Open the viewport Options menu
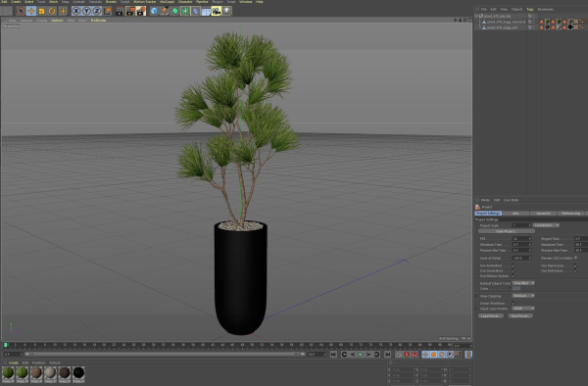588x386 pixels. coord(57,21)
